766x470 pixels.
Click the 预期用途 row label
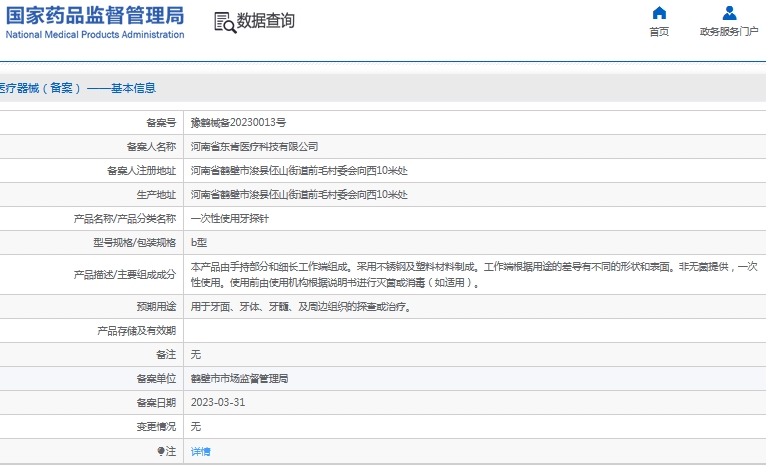(156, 307)
